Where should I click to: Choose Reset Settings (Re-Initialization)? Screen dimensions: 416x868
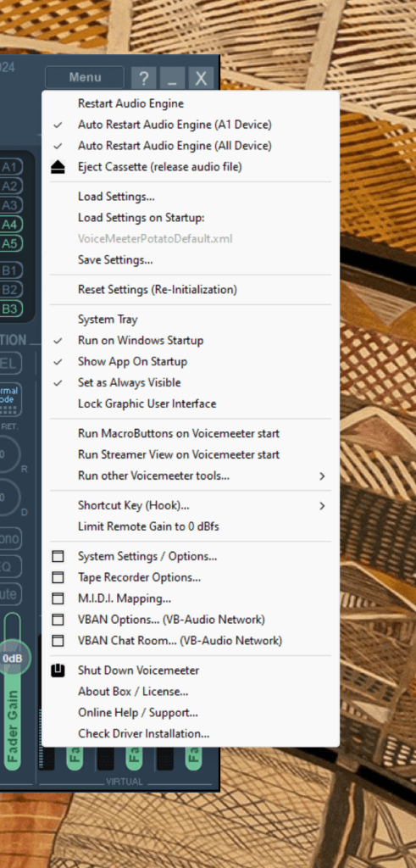pos(191,290)
